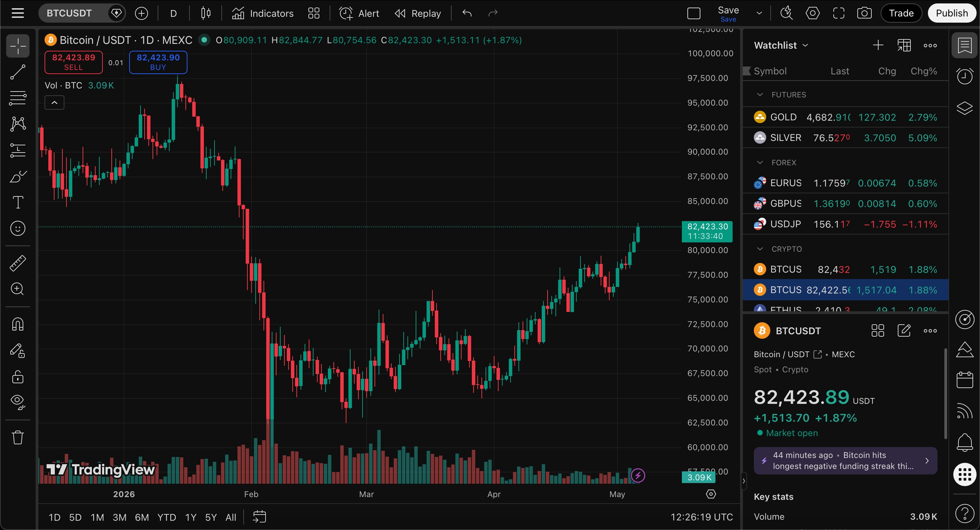Edit BTCUSDT symbol notes pencil icon
The image size is (980, 530).
tap(904, 330)
